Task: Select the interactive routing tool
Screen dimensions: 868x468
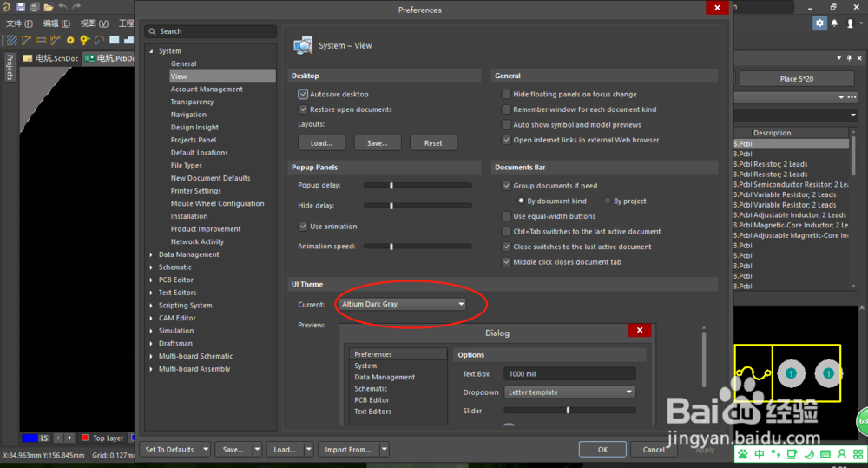Action: tap(26, 40)
